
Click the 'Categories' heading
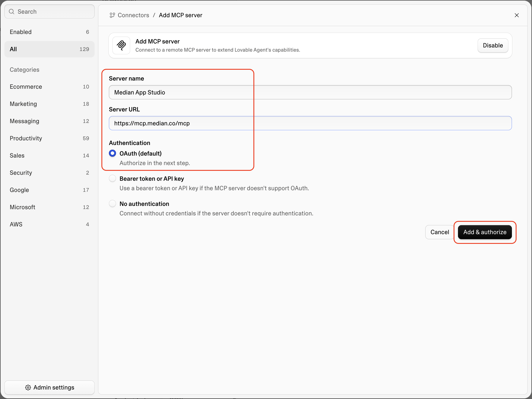point(25,70)
